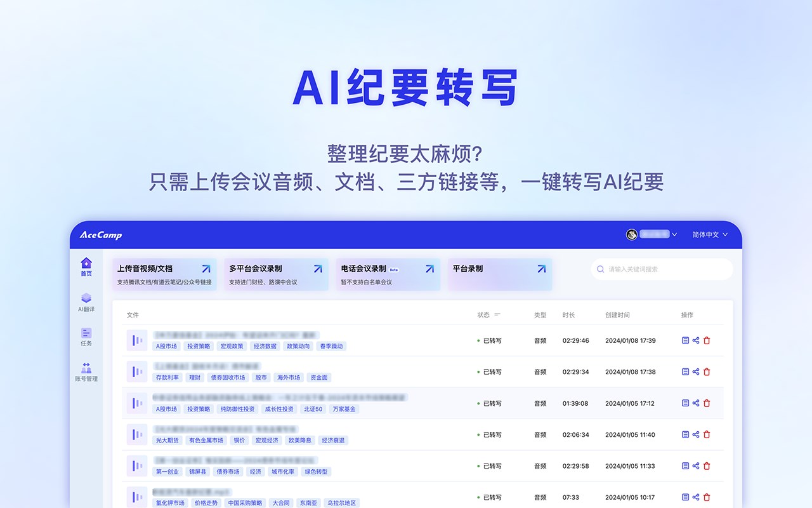Open the 平台录制 card
812x508 pixels.
click(500, 274)
